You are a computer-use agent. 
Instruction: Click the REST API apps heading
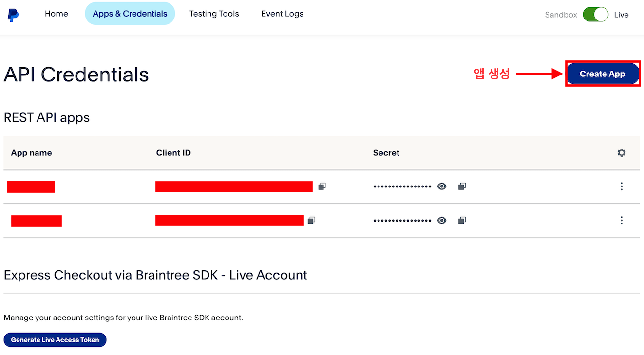(47, 117)
